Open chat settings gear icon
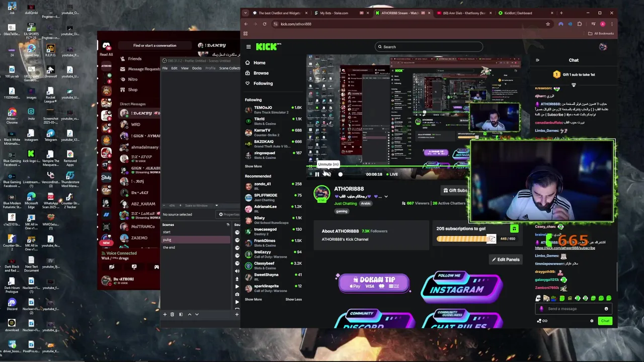Image resolution: width=644 pixels, height=362 pixels. [592, 321]
